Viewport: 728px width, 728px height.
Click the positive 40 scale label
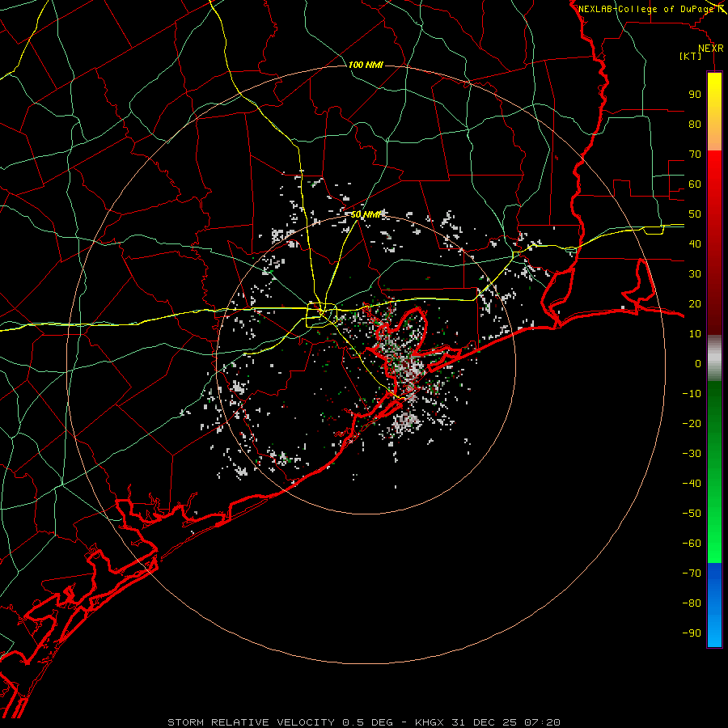click(695, 244)
